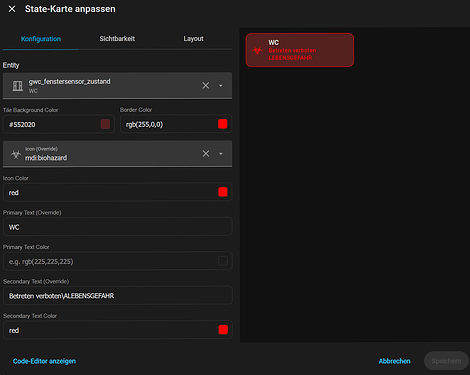Cancel changes with Abbrechen
Screen dimensions: 470x375
pyautogui.click(x=394, y=361)
